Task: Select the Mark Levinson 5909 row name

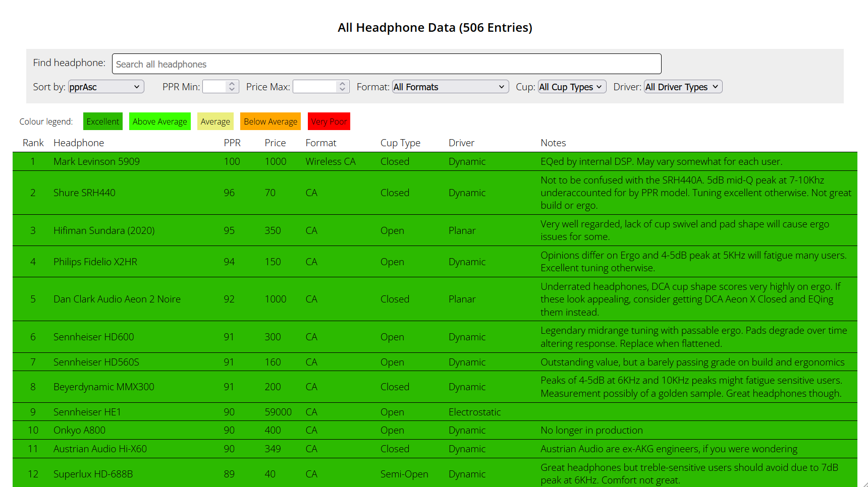Action: (96, 161)
